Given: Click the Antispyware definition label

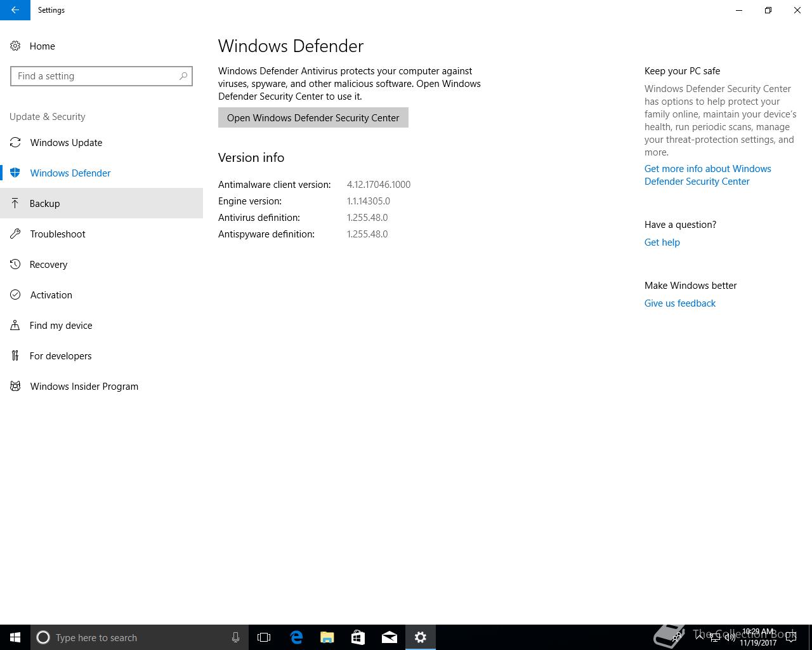Looking at the screenshot, I should 266,234.
